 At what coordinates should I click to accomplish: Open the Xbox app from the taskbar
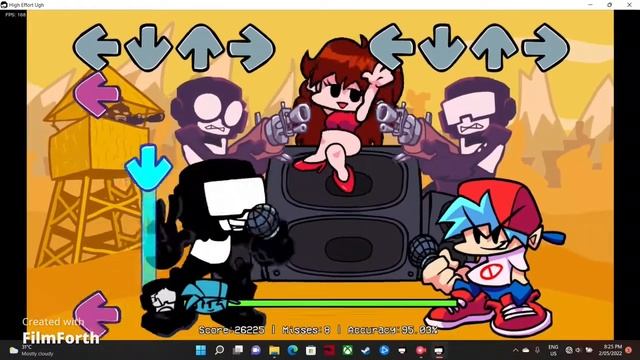(347, 350)
